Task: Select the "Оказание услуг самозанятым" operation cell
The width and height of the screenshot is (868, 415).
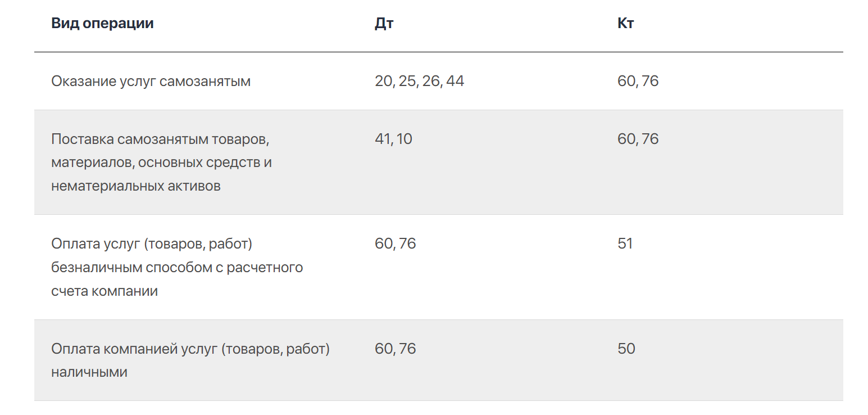Action: [151, 82]
